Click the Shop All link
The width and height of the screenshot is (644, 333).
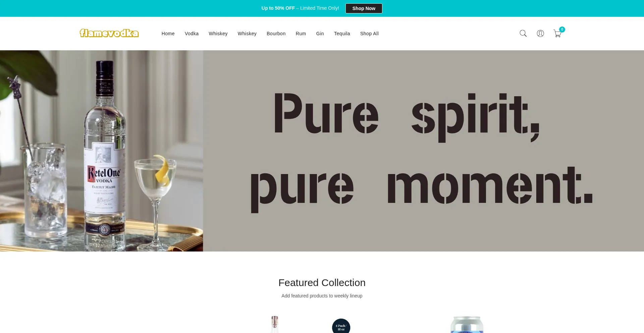(x=369, y=34)
